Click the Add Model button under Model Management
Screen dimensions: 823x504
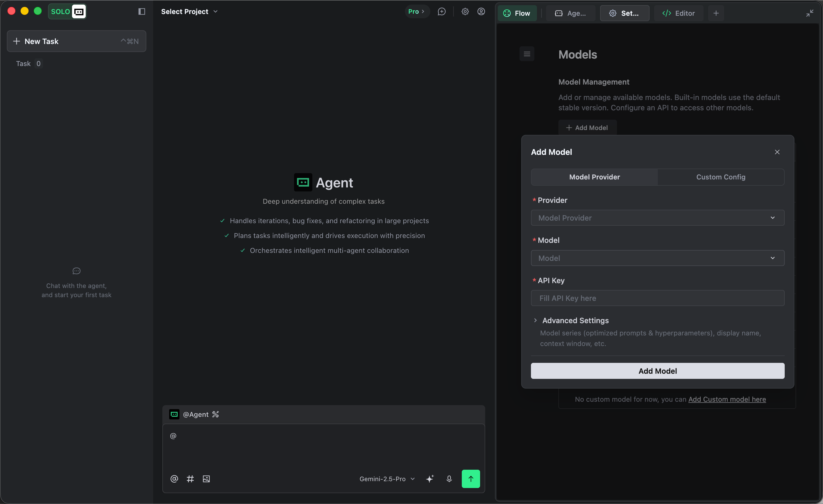click(x=587, y=128)
